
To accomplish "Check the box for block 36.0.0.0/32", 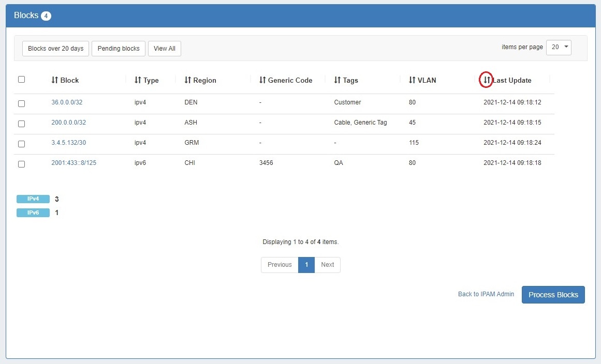I will tap(21, 103).
